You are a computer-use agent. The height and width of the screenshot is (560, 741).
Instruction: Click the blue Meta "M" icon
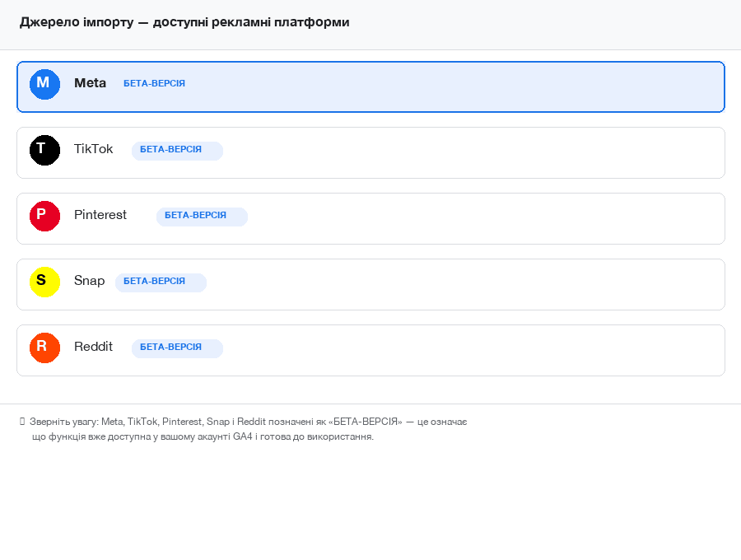45,85
